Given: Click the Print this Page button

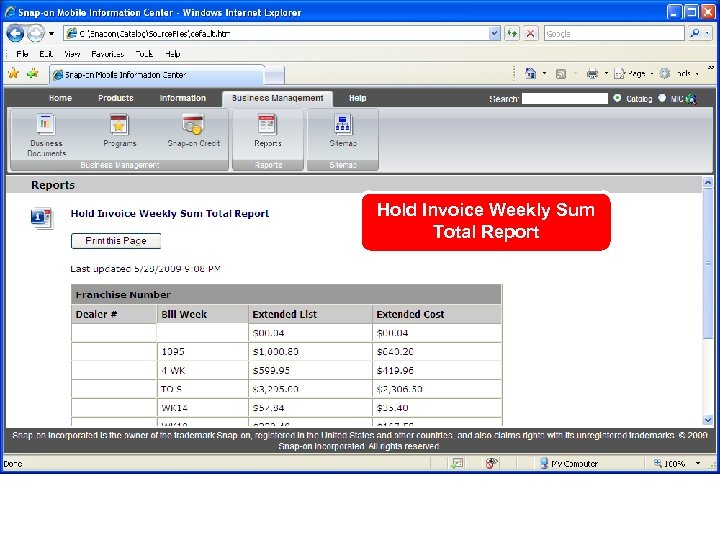Looking at the screenshot, I should [x=116, y=241].
